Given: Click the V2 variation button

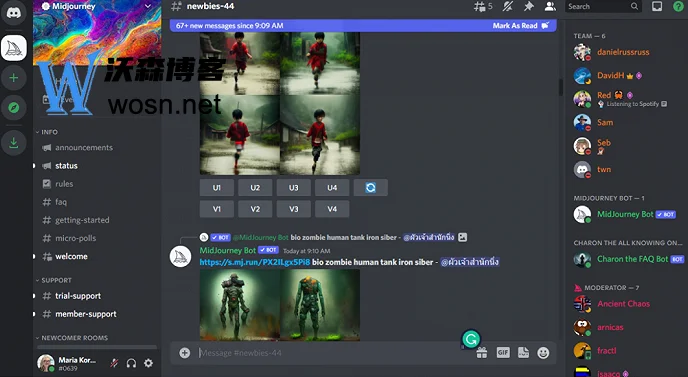Looking at the screenshot, I should [255, 209].
